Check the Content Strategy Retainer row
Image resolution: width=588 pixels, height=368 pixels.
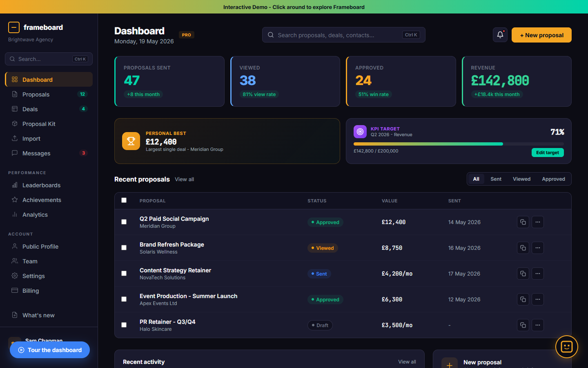[124, 274]
